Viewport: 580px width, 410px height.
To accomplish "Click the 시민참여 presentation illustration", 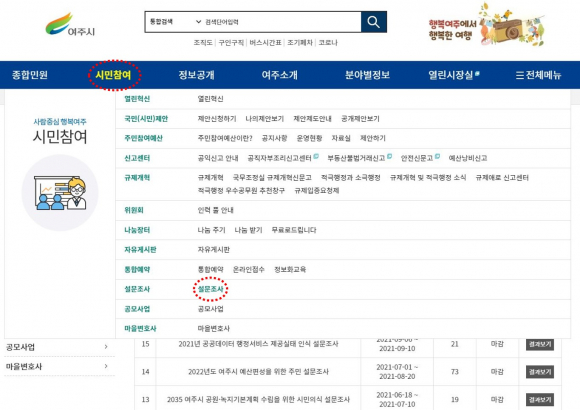I will pyautogui.click(x=60, y=193).
